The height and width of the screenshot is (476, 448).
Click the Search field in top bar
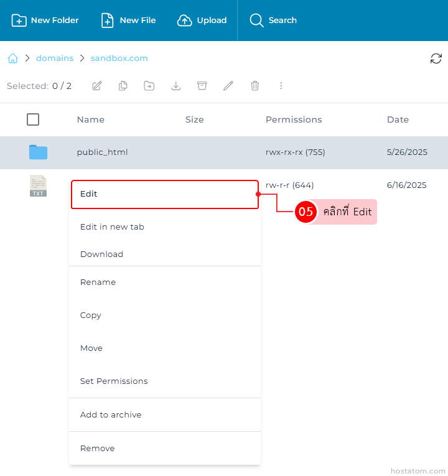(x=274, y=21)
